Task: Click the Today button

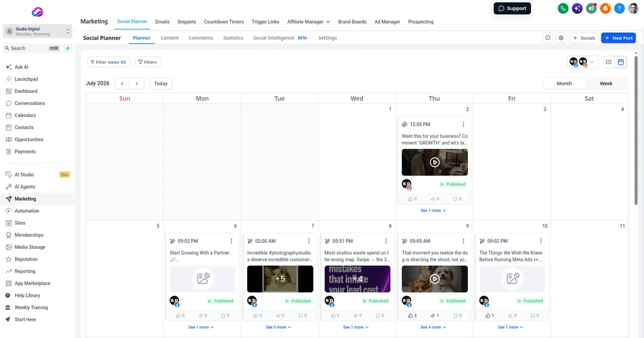Action: tap(161, 83)
